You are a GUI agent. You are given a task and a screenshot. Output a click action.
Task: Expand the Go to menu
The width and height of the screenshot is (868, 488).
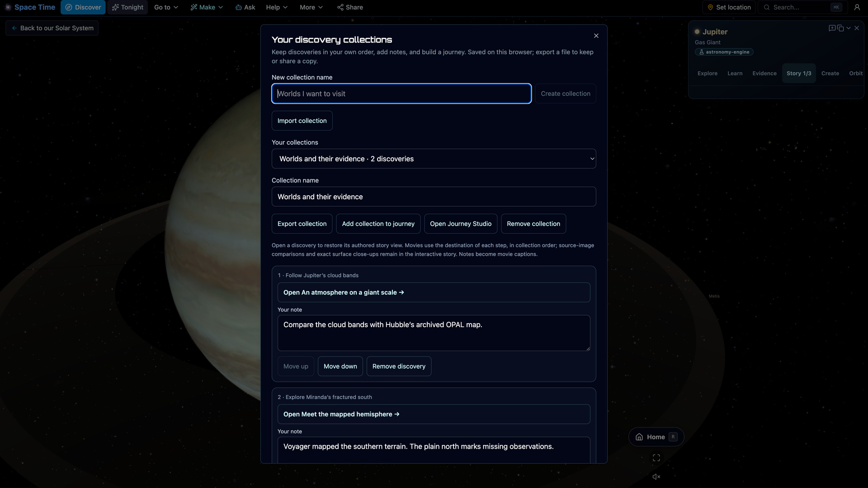[x=166, y=7]
